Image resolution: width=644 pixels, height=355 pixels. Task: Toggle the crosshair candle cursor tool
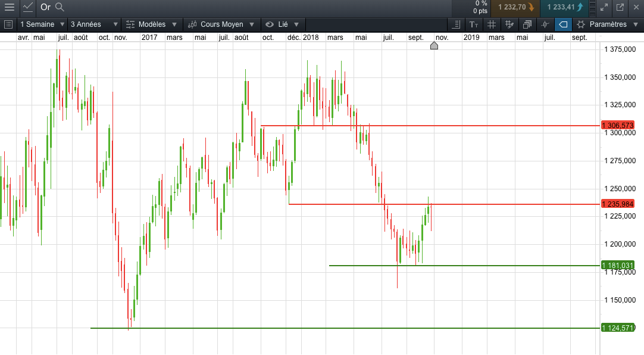[x=545, y=24]
